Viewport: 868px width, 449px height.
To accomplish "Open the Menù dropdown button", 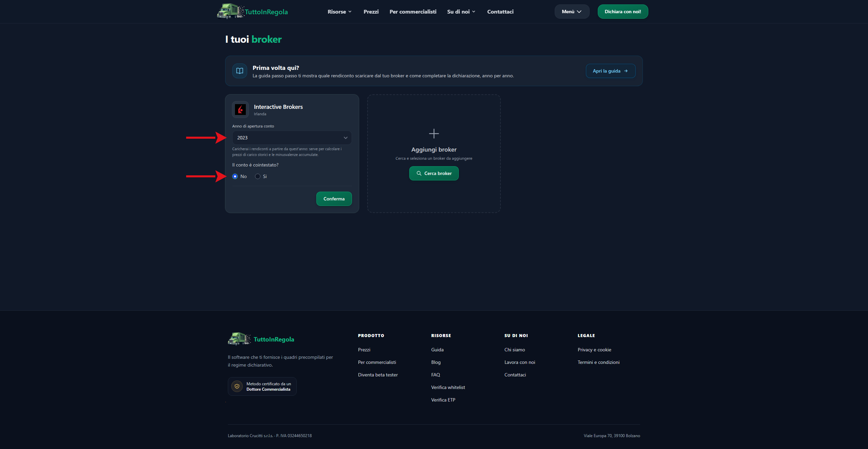I will click(572, 12).
